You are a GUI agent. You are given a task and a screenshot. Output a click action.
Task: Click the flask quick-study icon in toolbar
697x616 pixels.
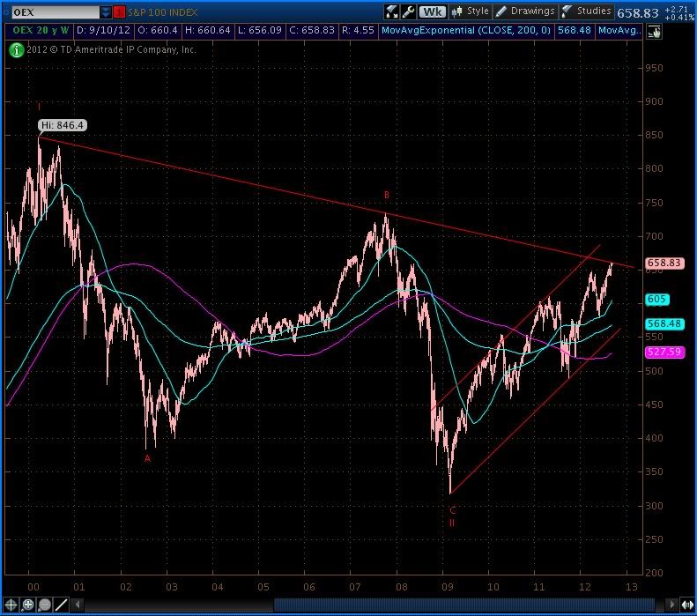(x=392, y=11)
